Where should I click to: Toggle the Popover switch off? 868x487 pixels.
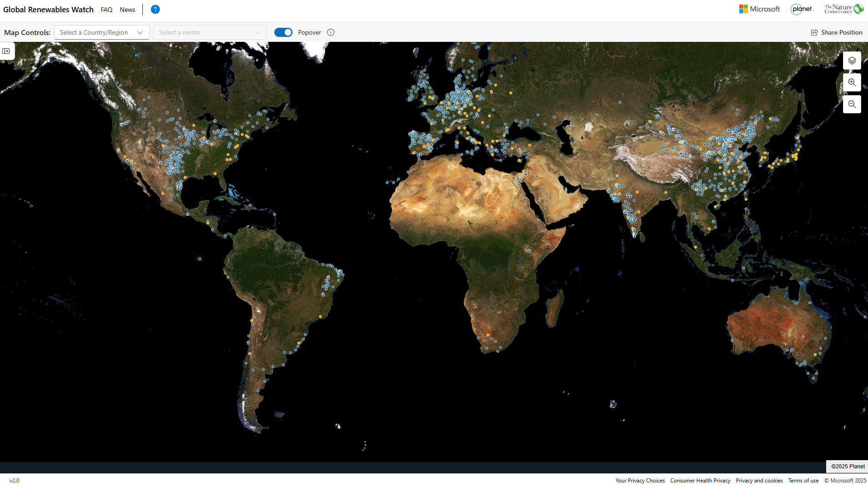(283, 32)
